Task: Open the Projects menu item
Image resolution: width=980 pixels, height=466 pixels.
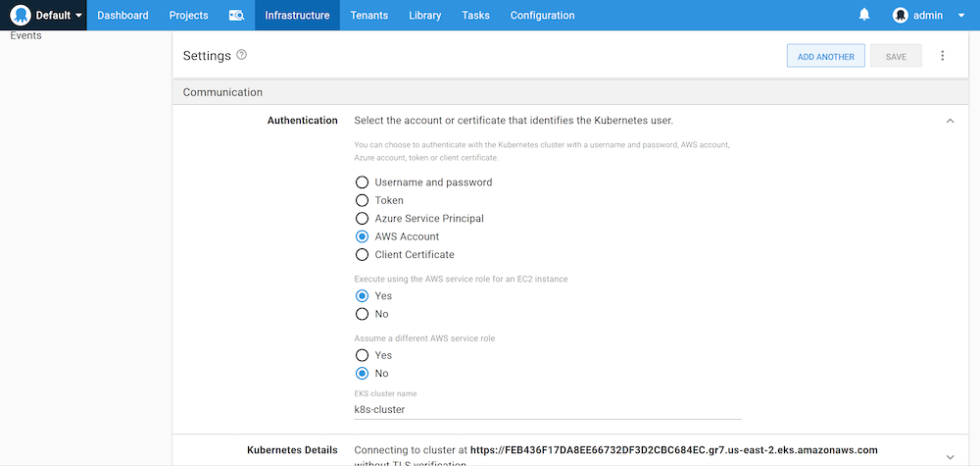Action: point(188,16)
